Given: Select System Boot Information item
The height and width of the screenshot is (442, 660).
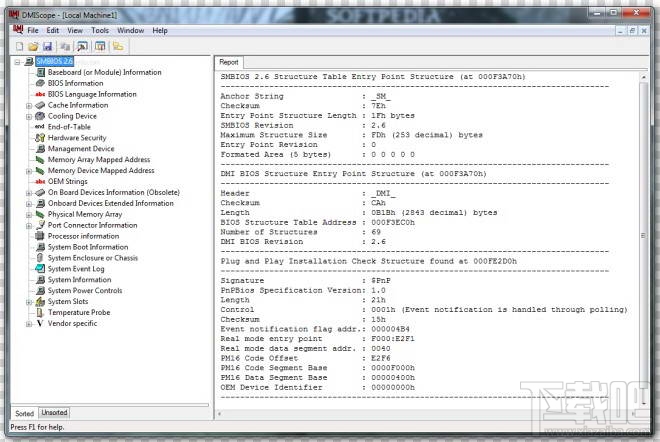Looking at the screenshot, I should coord(88,247).
